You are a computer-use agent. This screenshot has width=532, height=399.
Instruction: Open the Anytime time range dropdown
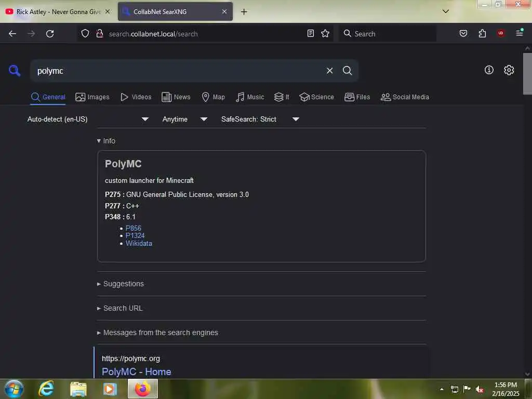point(184,119)
